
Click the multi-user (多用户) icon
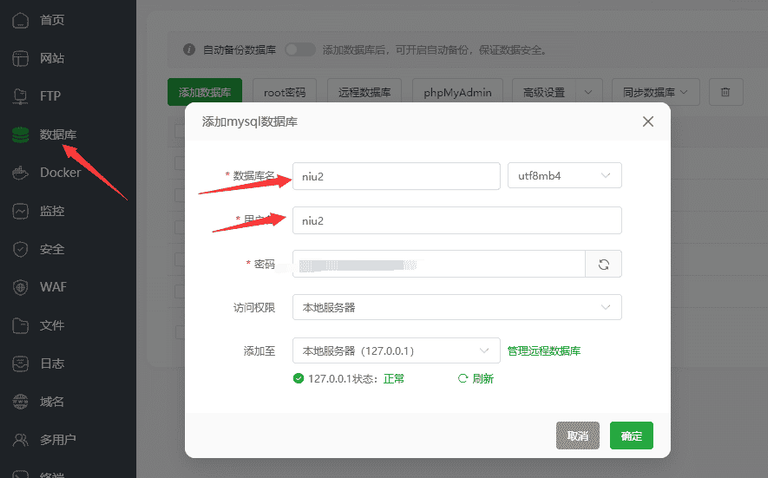[x=20, y=440]
